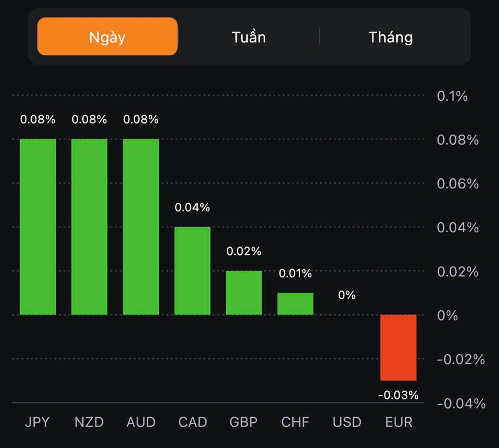
Task: Tap the -0.03% EUR value label
Action: 399,395
